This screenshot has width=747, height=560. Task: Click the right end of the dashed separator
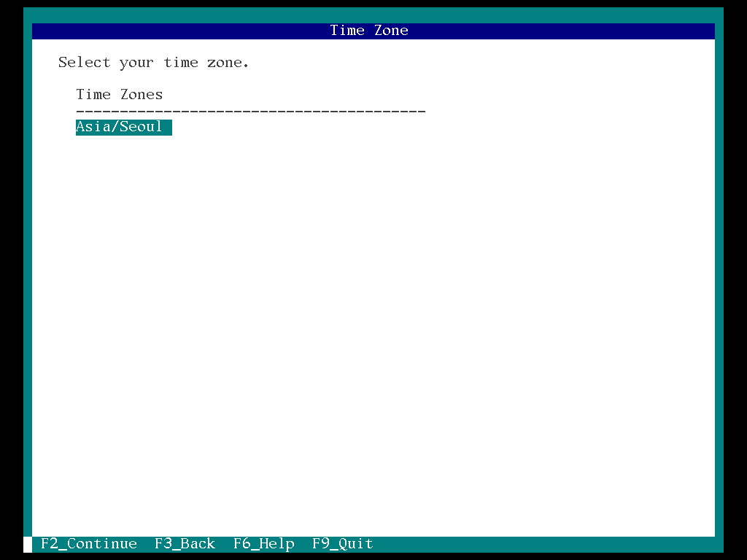click(x=421, y=112)
